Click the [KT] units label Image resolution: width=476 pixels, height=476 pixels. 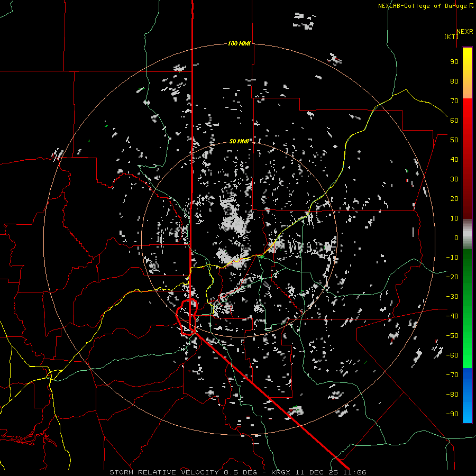coord(451,36)
